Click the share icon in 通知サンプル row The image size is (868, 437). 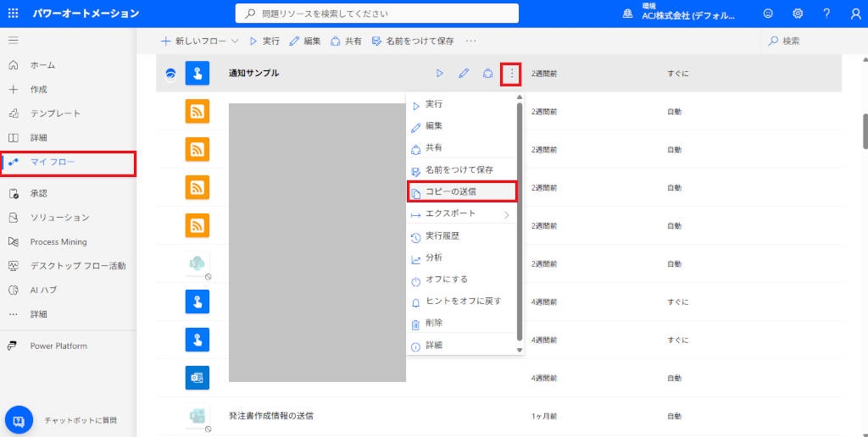pos(487,74)
